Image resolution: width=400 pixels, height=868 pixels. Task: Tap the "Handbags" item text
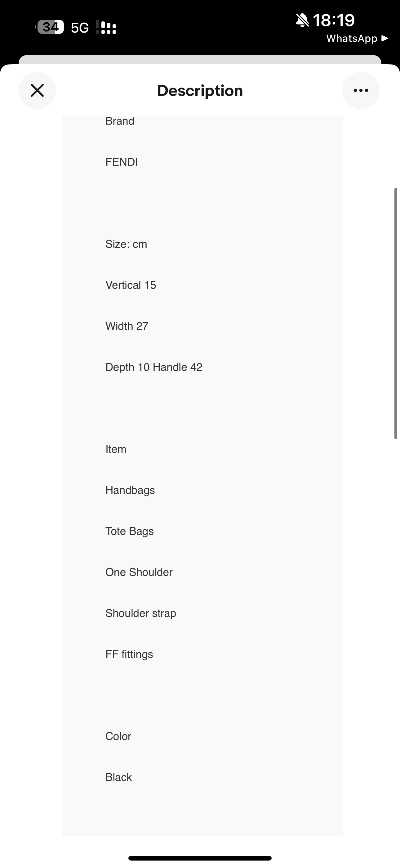[130, 490]
